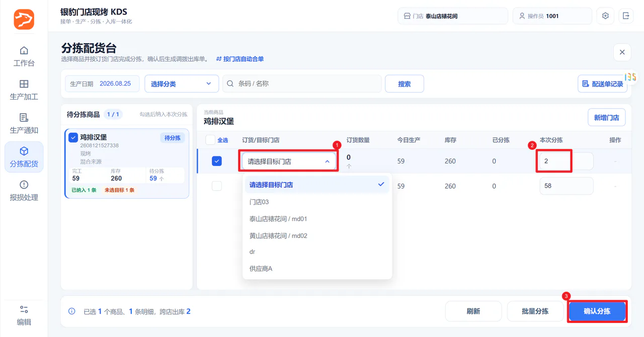Click 按门店自动合单 link
The width and height of the screenshot is (644, 337).
coord(240,59)
